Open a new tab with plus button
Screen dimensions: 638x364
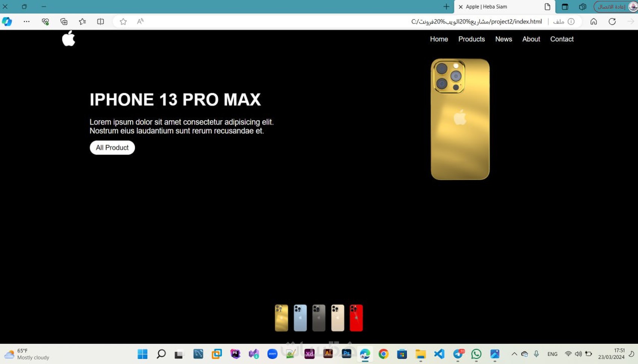click(x=446, y=6)
